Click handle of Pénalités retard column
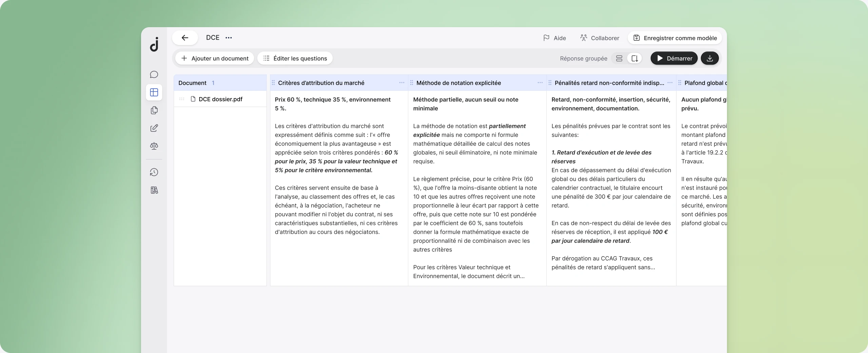Screen dimensions: 868x353 click(550, 83)
